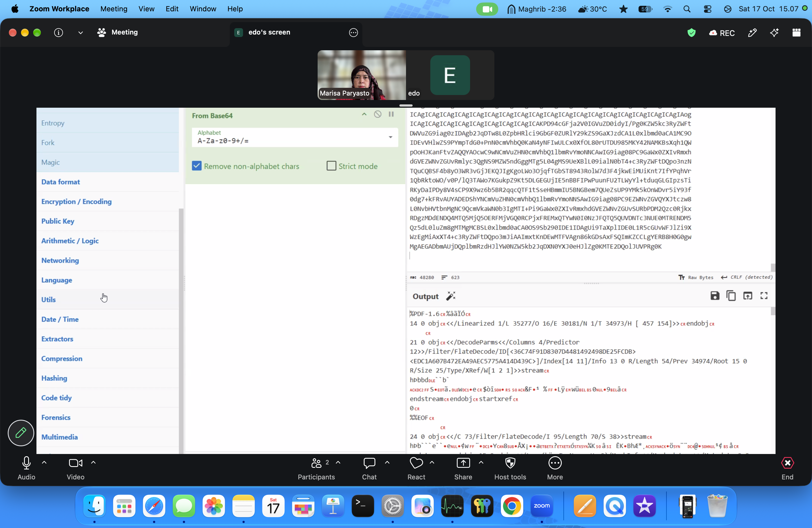Click the operations list scrollbar
The width and height of the screenshot is (812, 528).
click(x=181, y=331)
